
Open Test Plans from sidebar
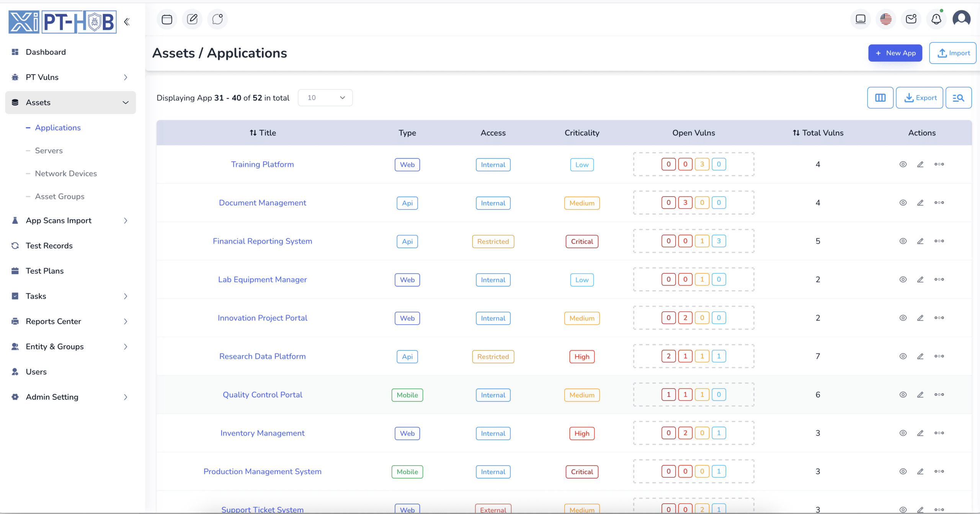45,271
